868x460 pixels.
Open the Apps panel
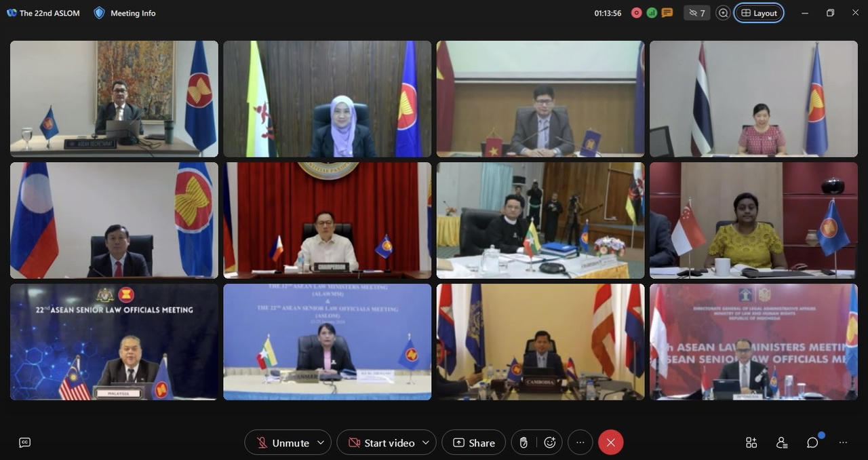pyautogui.click(x=751, y=442)
